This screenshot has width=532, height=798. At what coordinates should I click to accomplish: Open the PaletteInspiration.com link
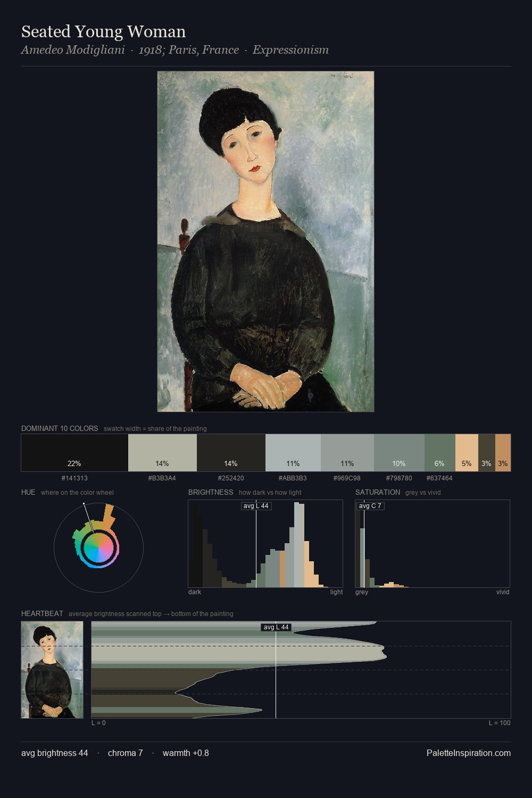pos(469,753)
